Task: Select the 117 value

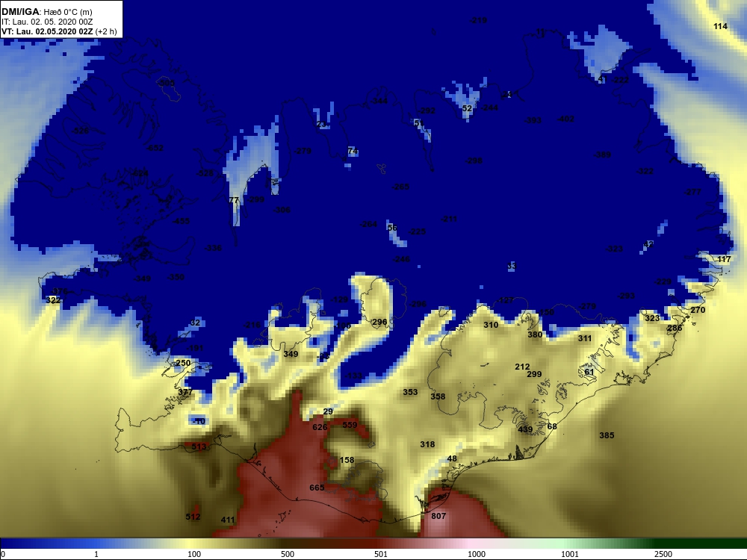Action: [724, 259]
